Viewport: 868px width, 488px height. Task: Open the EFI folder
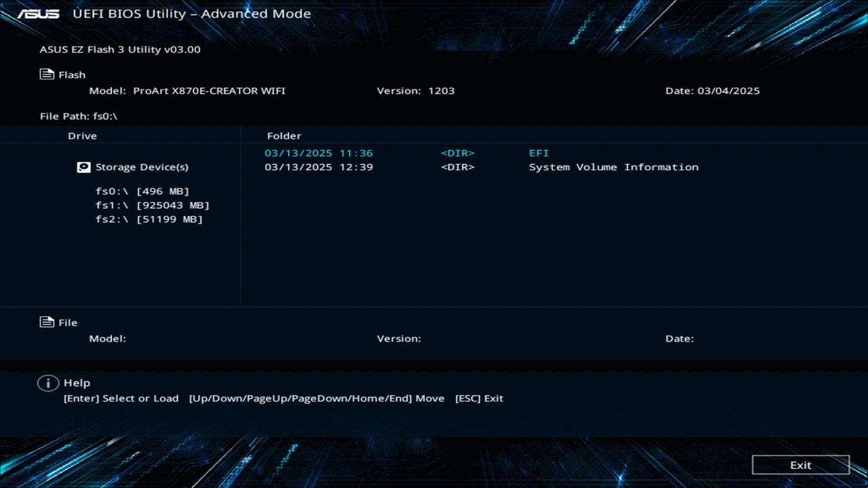(x=539, y=153)
